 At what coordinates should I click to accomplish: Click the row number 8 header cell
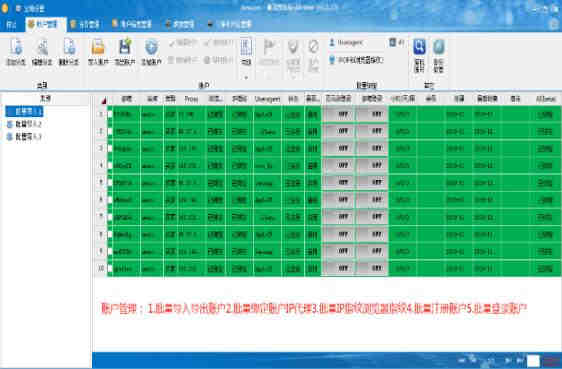point(101,234)
